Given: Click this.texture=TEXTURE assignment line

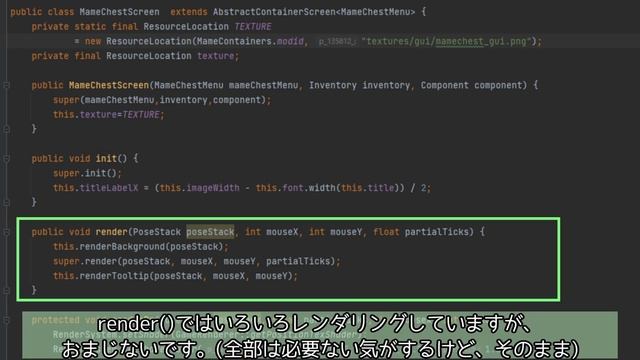Looking at the screenshot, I should (x=109, y=115).
